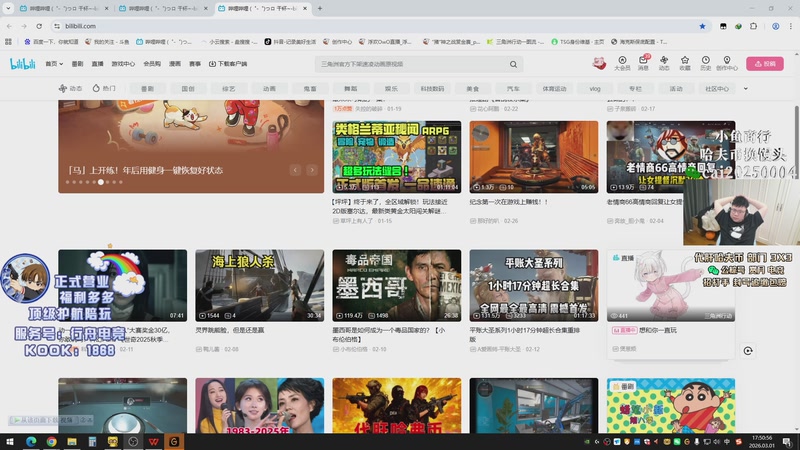
Task: Show next banner slide
Action: (x=312, y=170)
